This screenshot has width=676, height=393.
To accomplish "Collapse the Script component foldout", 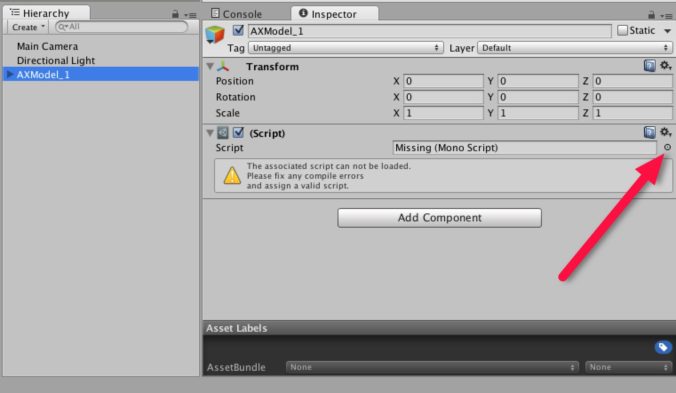I will 210,133.
